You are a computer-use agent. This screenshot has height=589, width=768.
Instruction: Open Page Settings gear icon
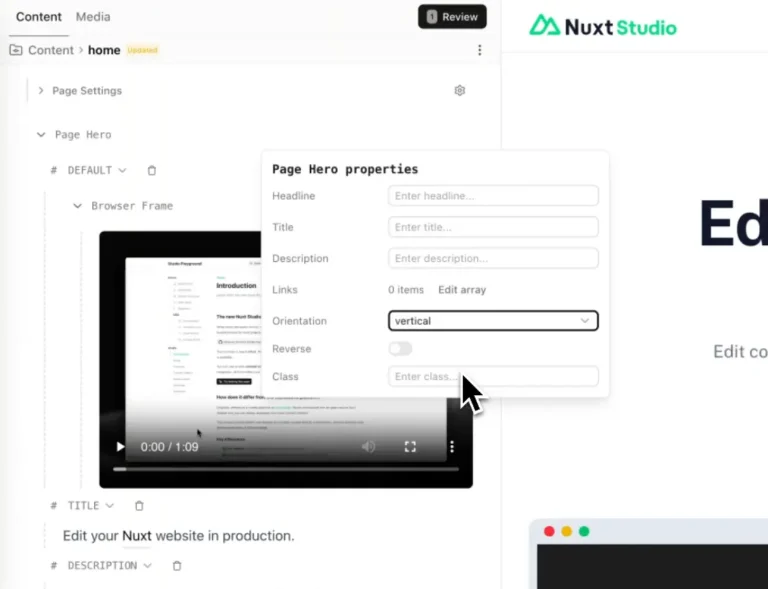[459, 91]
